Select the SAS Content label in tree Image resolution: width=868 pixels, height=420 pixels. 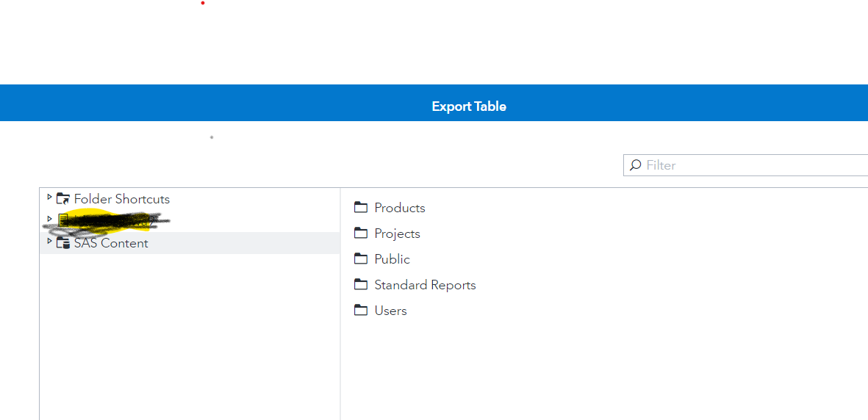pyautogui.click(x=111, y=243)
